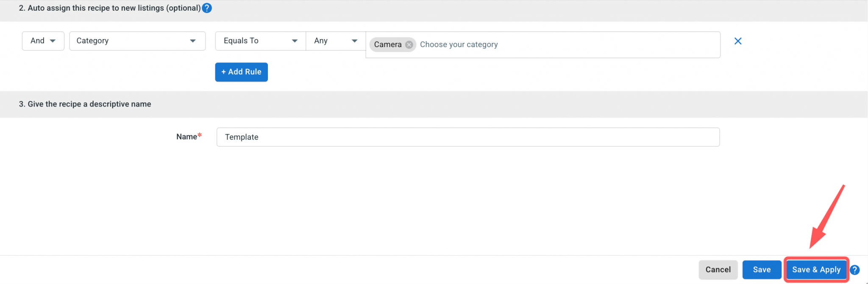
Task: Open the And condition dropdown
Action: pyautogui.click(x=43, y=41)
